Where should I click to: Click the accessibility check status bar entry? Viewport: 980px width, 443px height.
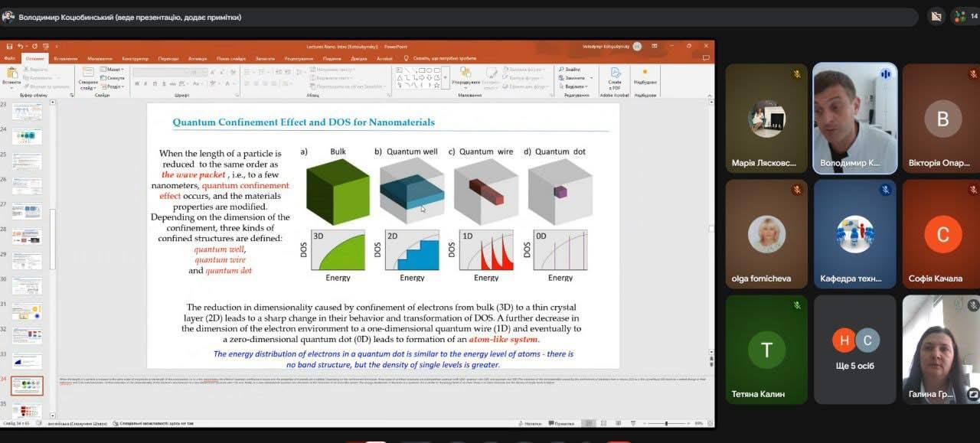(x=152, y=423)
